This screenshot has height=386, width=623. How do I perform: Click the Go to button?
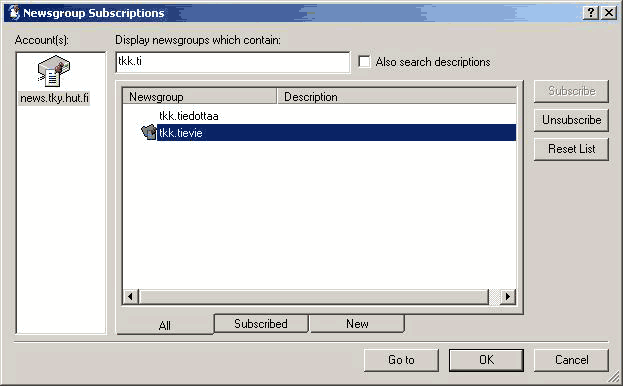[x=401, y=360]
